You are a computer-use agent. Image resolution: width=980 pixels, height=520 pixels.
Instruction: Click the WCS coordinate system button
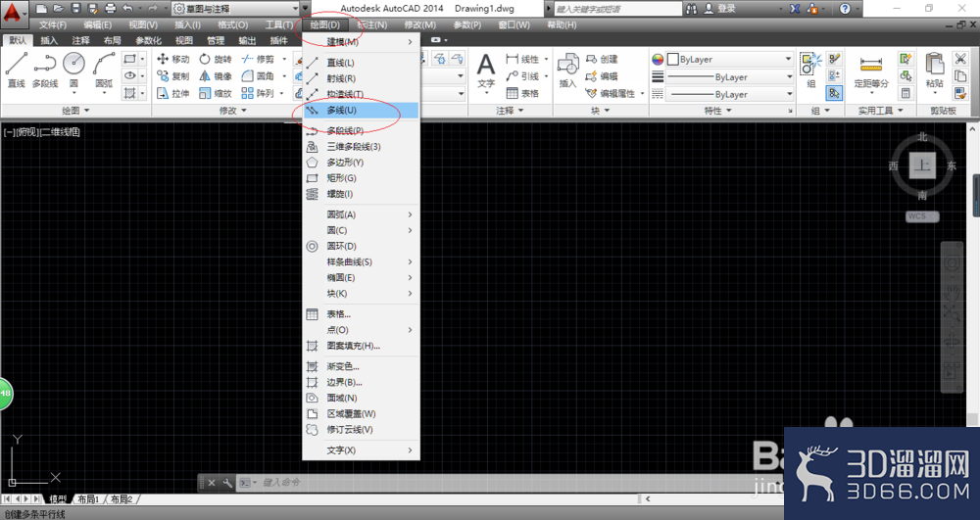(922, 216)
